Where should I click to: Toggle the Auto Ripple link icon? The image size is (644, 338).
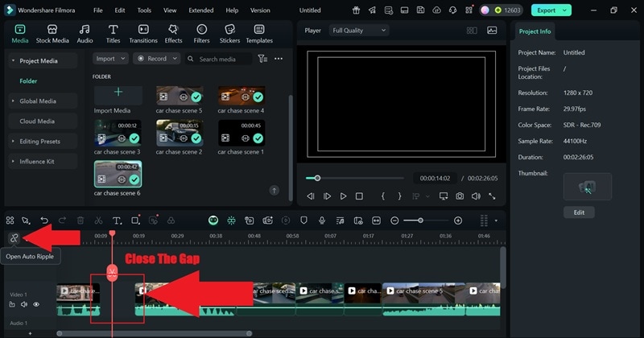pos(14,237)
